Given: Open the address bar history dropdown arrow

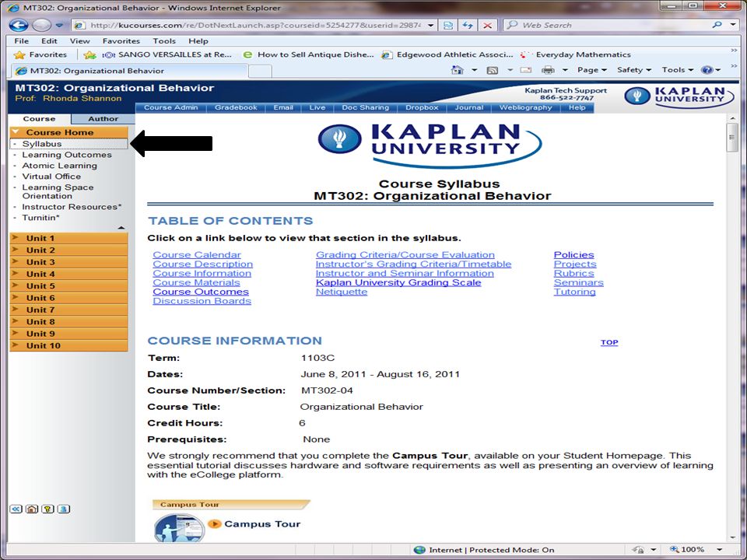Looking at the screenshot, I should (430, 25).
